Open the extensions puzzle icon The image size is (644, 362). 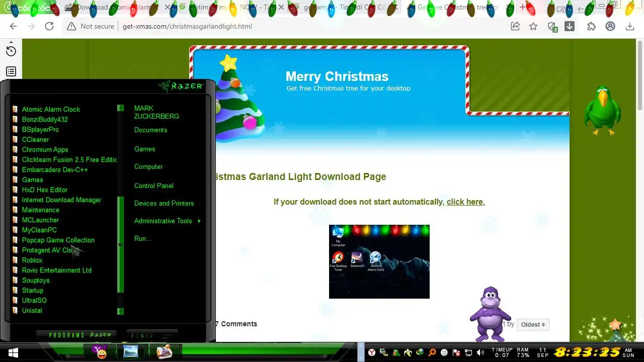[592, 26]
